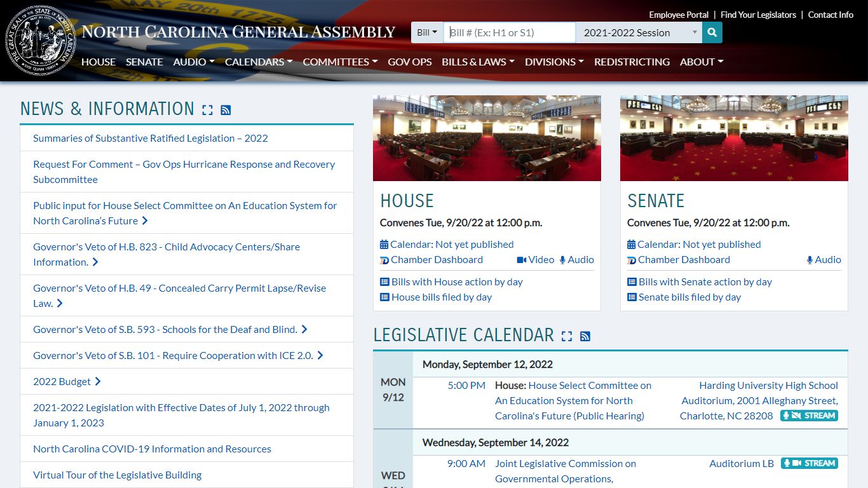The width and height of the screenshot is (868, 488).
Task: Open the Auditorium LB location link
Action: (742, 463)
